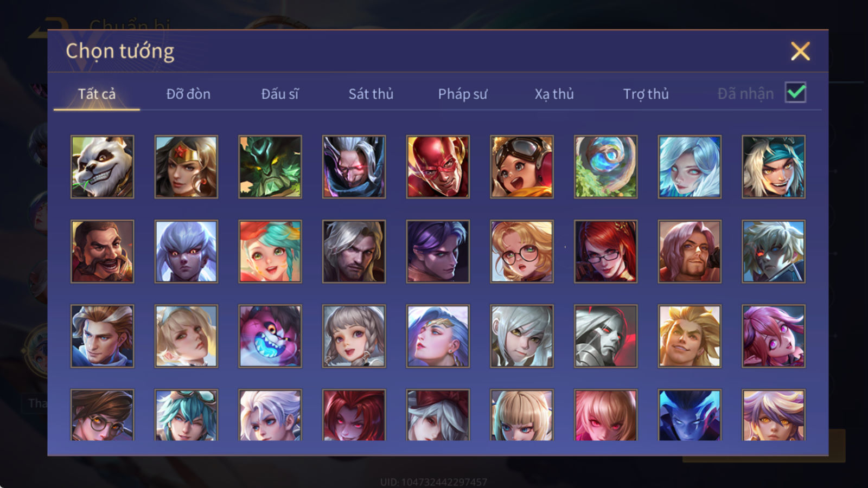The image size is (868, 488).
Task: Close the Chọn tướng dialog
Action: coord(800,51)
